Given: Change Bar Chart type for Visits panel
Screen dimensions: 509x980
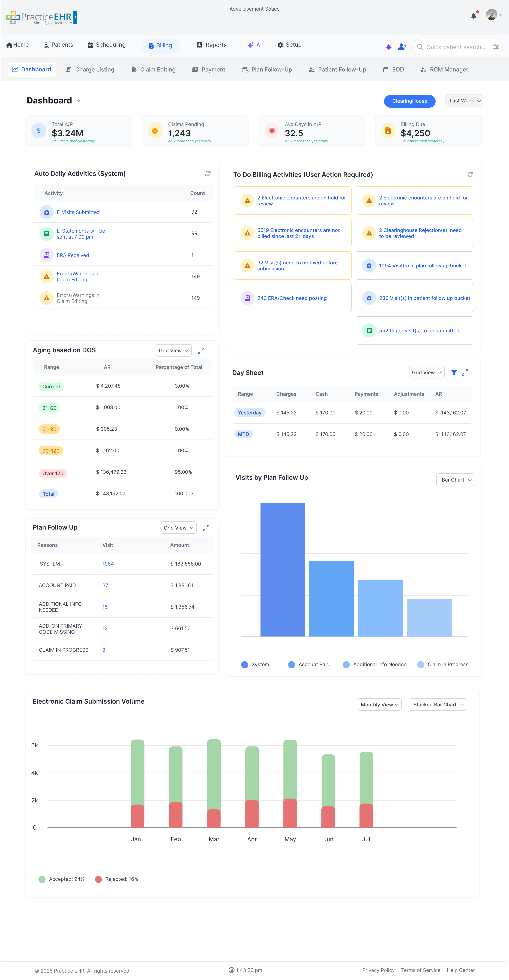Looking at the screenshot, I should [x=455, y=480].
